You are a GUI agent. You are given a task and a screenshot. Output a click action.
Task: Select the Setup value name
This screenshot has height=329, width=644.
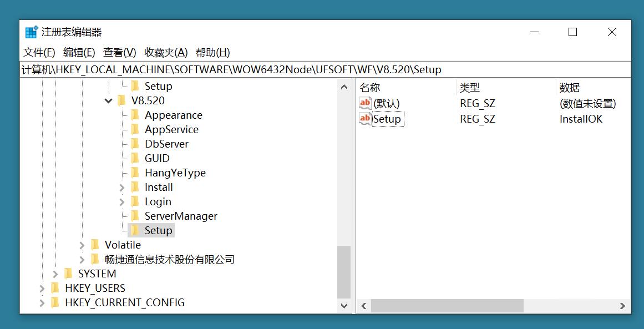click(388, 119)
